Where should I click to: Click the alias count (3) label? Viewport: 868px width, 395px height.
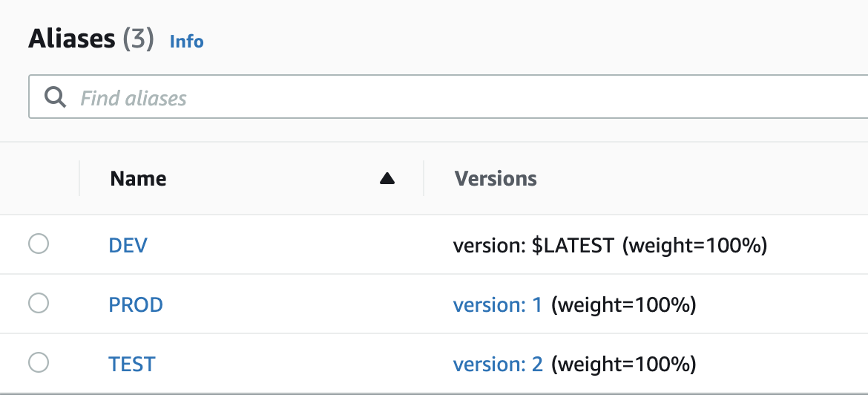coord(138,39)
